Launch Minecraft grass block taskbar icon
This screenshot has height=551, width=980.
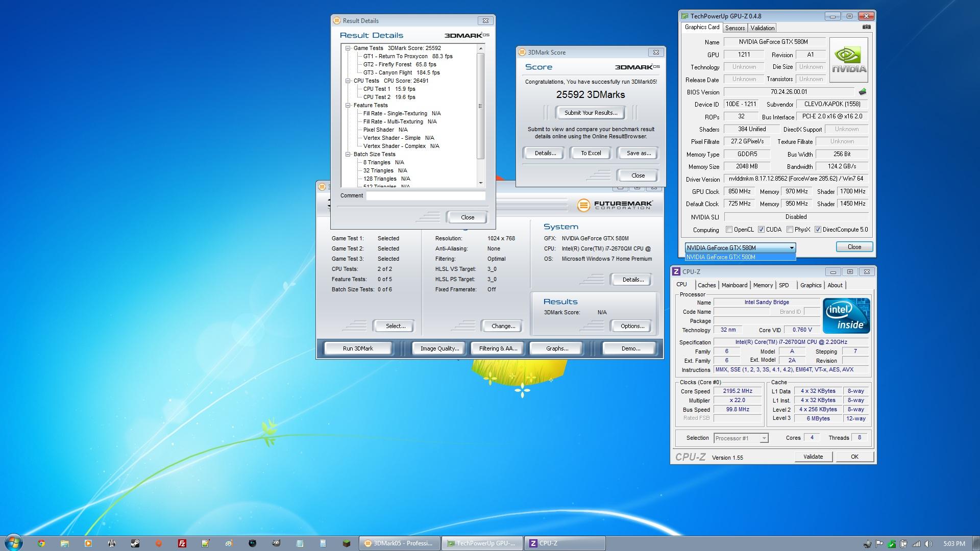click(x=347, y=543)
